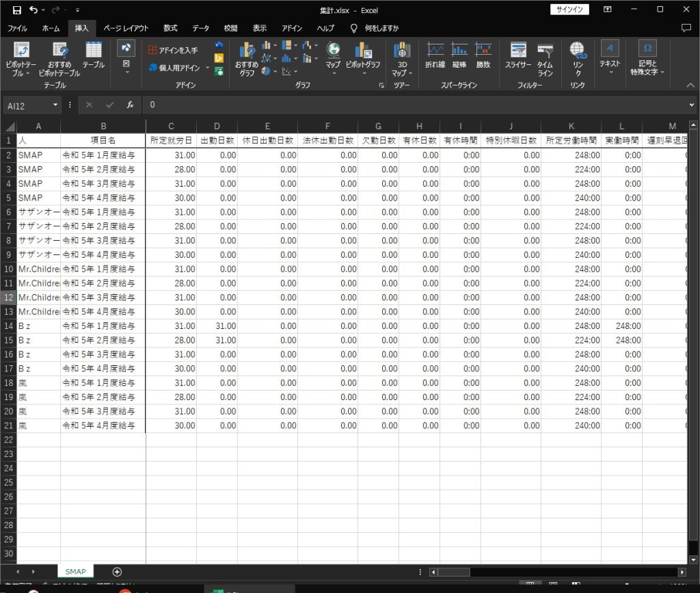
Task: Click the Insert Function (fx) button
Action: click(130, 105)
